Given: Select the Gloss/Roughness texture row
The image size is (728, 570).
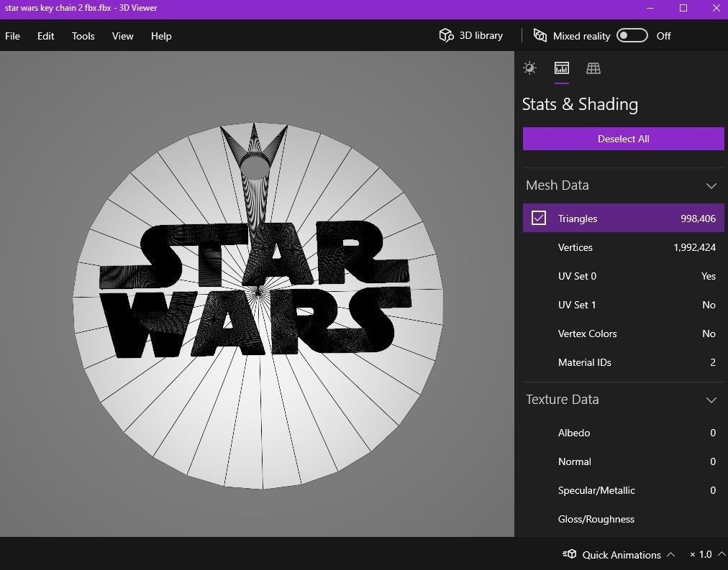Looking at the screenshot, I should click(623, 519).
